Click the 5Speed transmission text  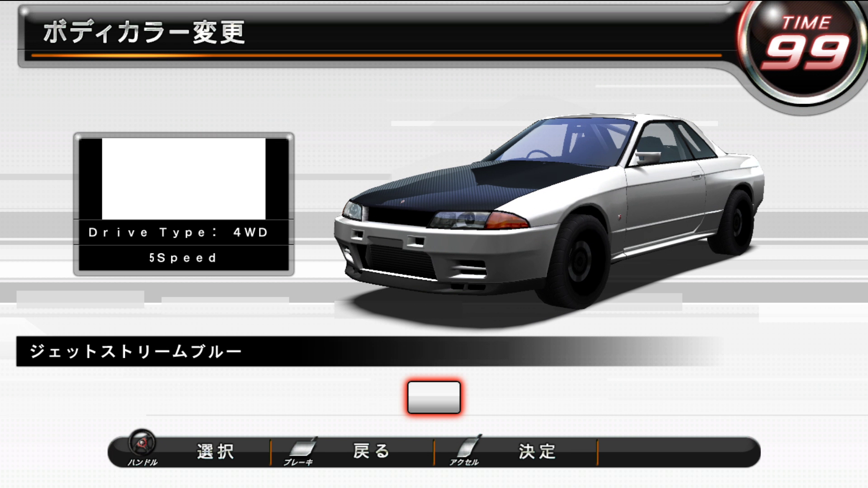[183, 258]
